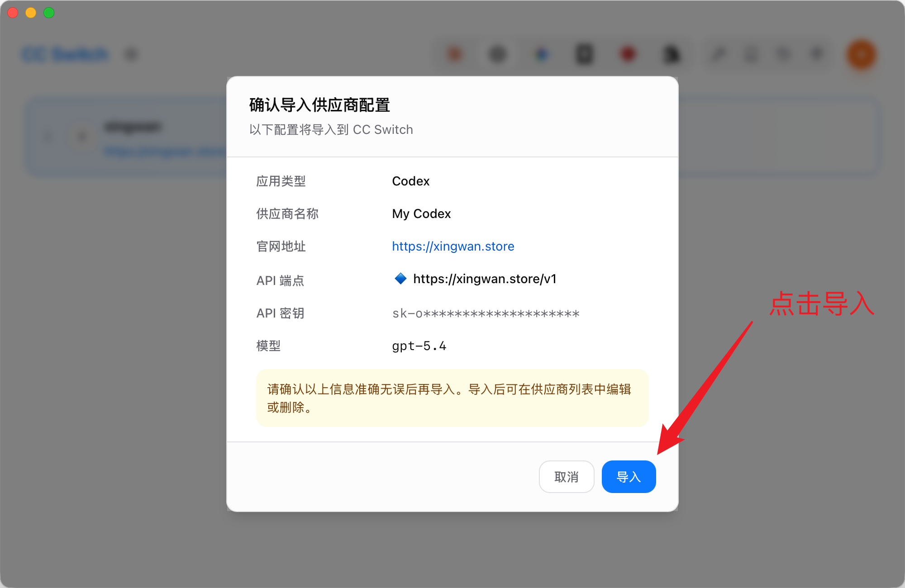Click the provider name value My Codex
The height and width of the screenshot is (588, 905).
click(x=421, y=213)
